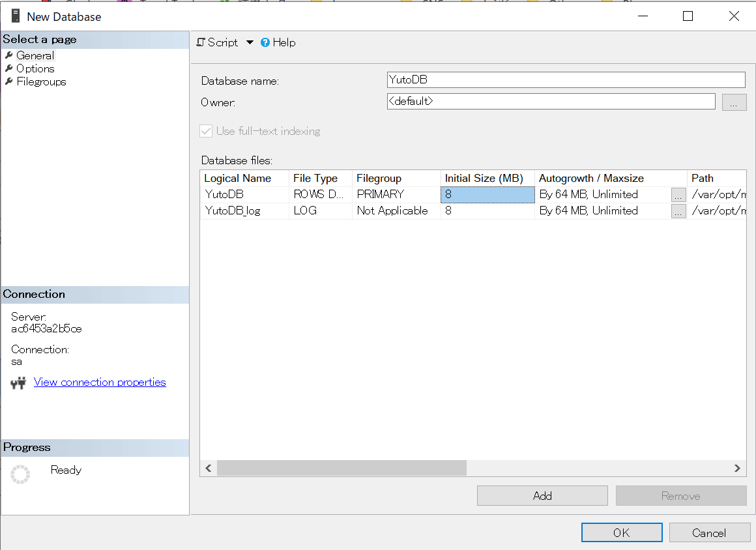Click the Ready spinner icon under Progress
The height and width of the screenshot is (550, 756).
[20, 474]
